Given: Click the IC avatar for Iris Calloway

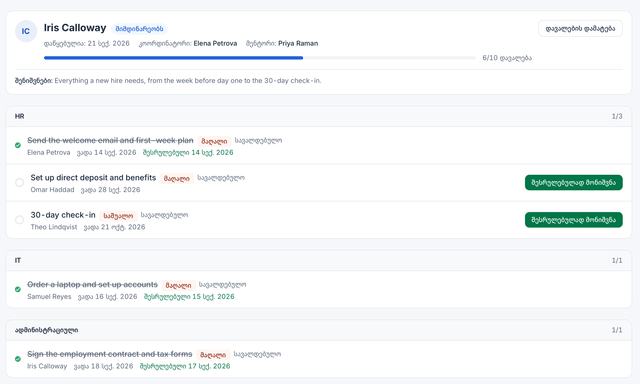Looking at the screenshot, I should 26,31.
